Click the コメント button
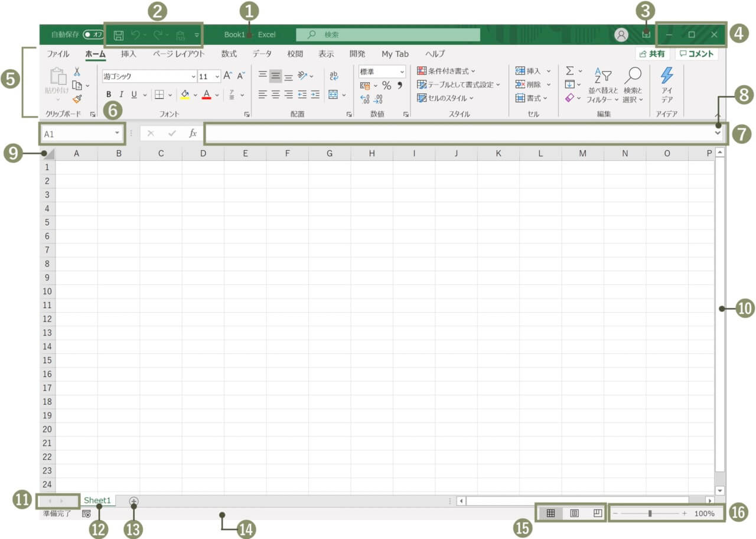 coord(697,54)
